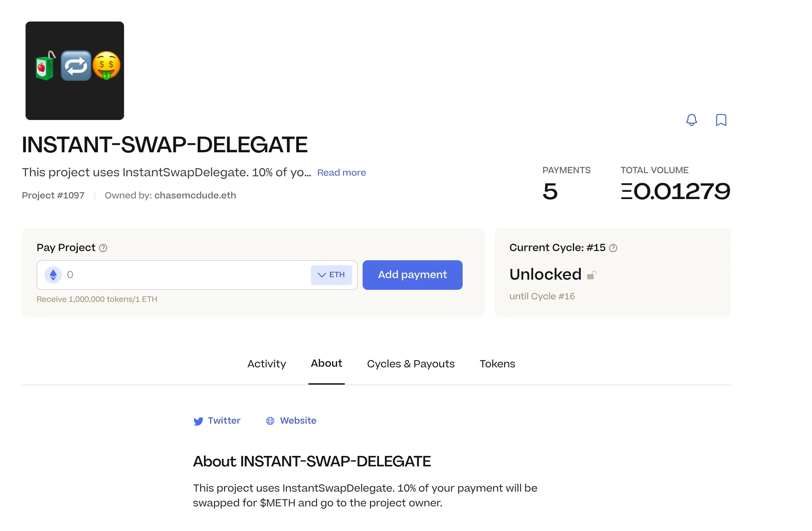
Task: Open the Pay Project help tooltip
Action: 103,248
